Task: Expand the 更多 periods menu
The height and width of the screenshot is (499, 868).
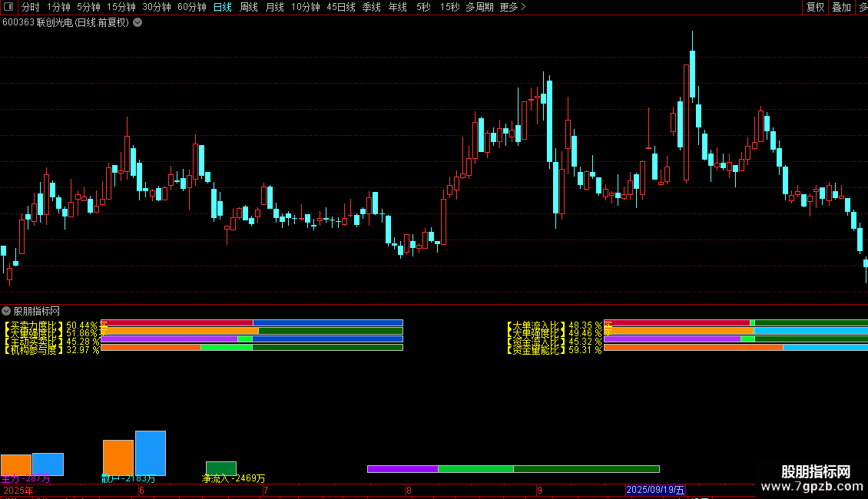Action: (x=512, y=7)
